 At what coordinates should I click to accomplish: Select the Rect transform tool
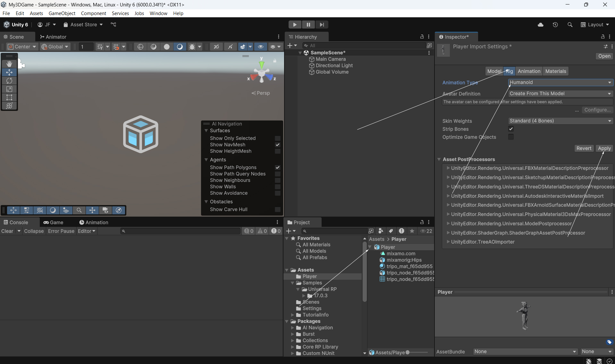point(9,97)
